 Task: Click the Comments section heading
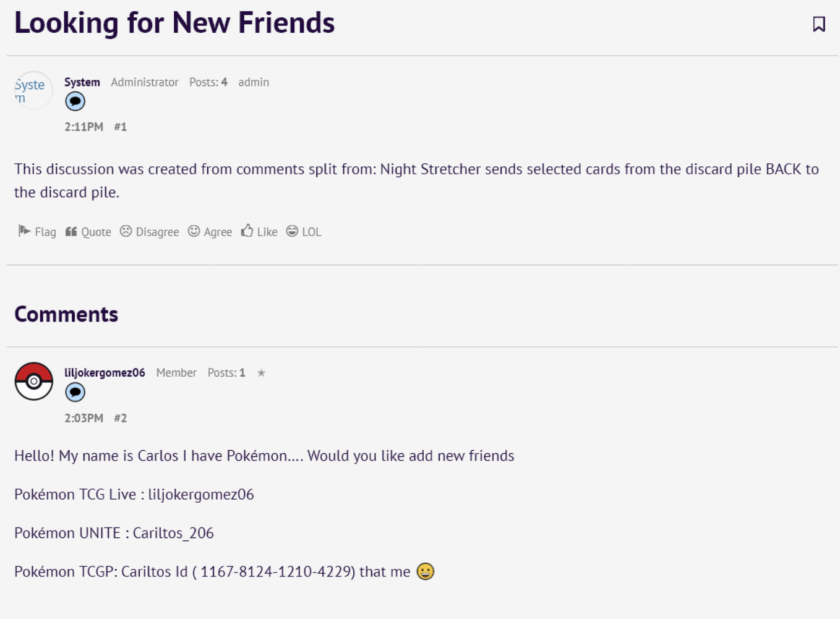pos(66,314)
